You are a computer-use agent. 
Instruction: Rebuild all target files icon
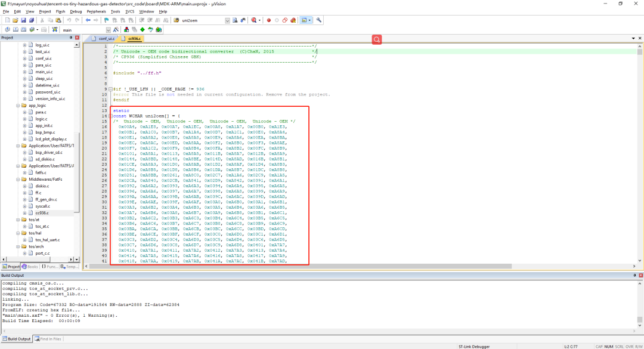tap(23, 30)
